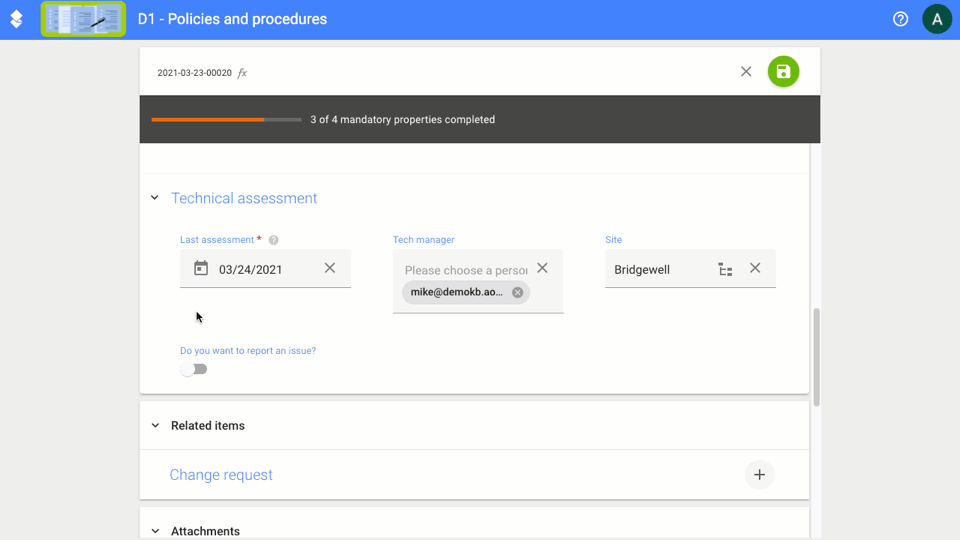Click the Site field label
Viewport: 960px width, 540px height.
(613, 240)
